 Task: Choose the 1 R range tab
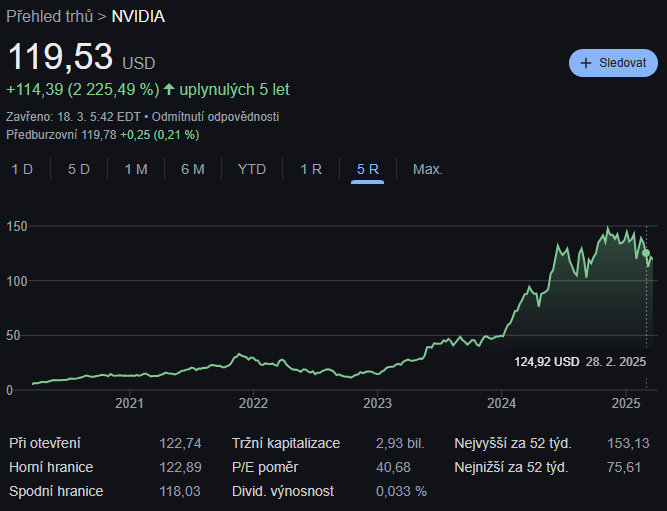(x=311, y=169)
